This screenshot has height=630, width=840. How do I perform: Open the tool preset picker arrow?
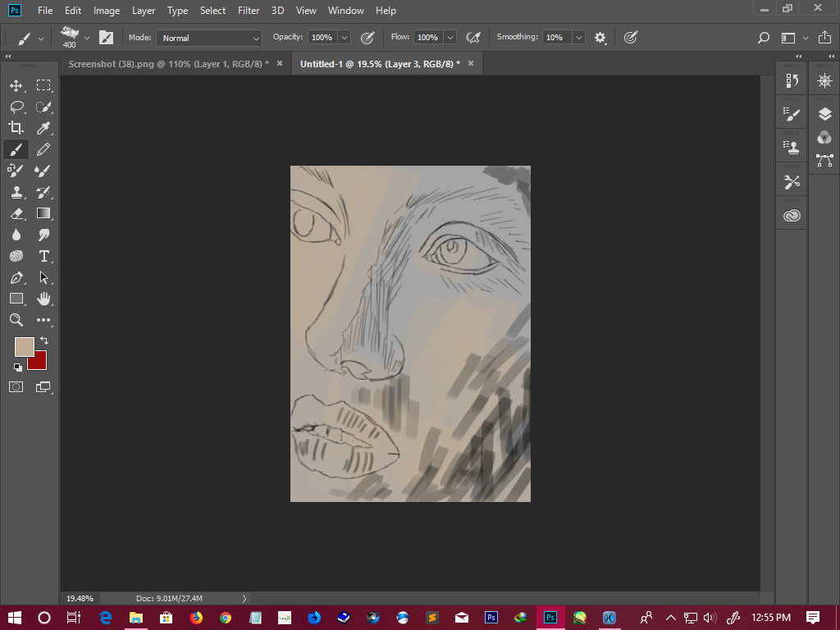tap(41, 39)
